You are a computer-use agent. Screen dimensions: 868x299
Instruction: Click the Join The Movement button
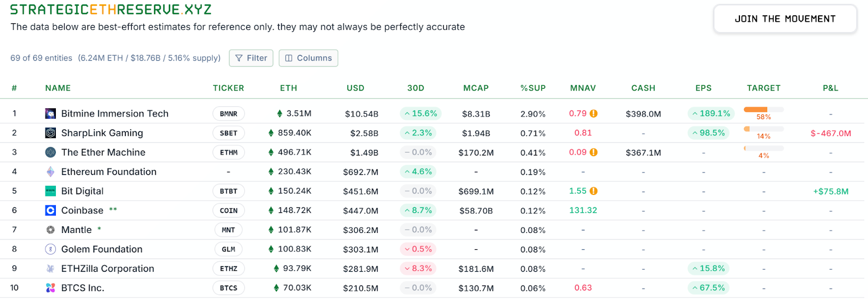pyautogui.click(x=785, y=19)
